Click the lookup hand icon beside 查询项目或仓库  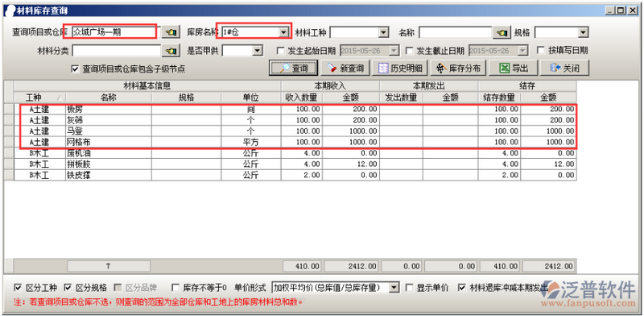171,31
